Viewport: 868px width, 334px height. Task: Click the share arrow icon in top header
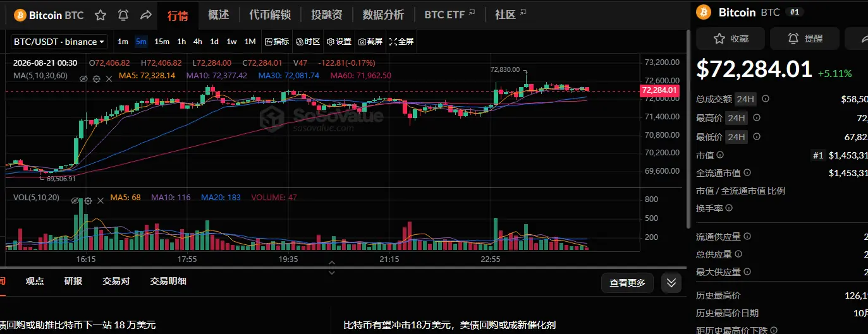pos(145,15)
